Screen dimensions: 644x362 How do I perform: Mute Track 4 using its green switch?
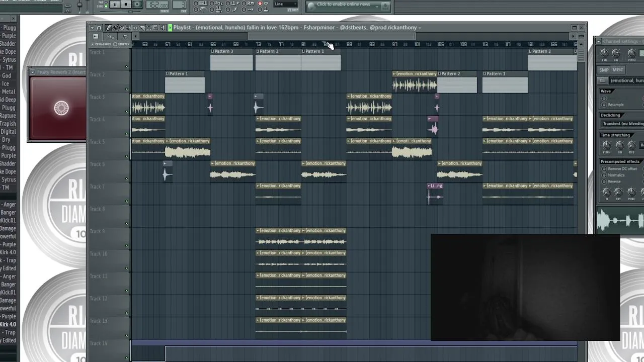coord(126,134)
